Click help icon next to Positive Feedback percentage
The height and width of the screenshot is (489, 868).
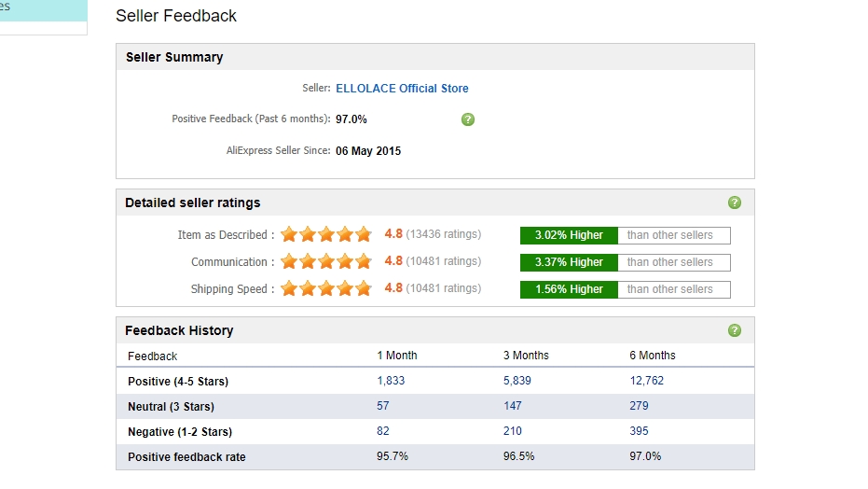point(468,119)
